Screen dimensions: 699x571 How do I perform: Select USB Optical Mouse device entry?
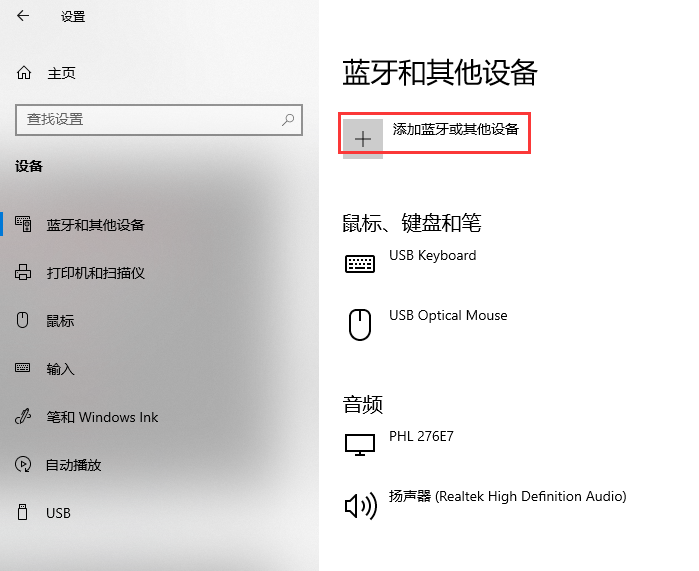coord(448,316)
